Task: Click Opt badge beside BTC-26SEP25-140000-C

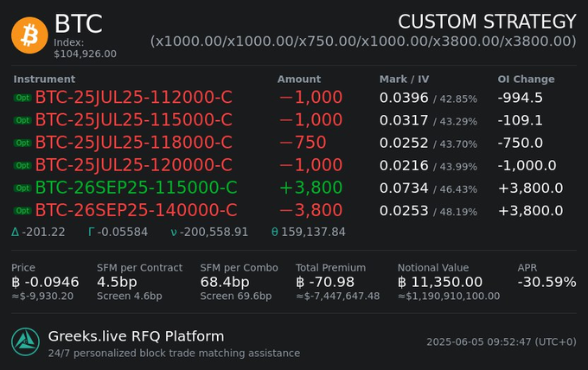Action: coord(22,210)
